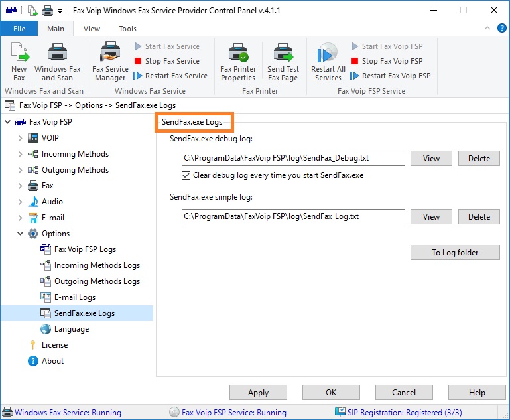Stop the Windows Fax Service
This screenshot has width=510, height=420.
click(167, 61)
